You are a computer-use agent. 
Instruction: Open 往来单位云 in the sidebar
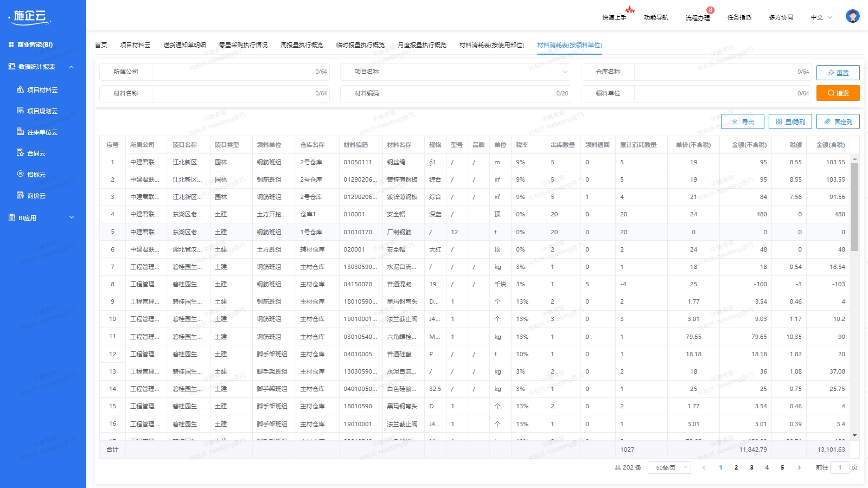click(42, 132)
